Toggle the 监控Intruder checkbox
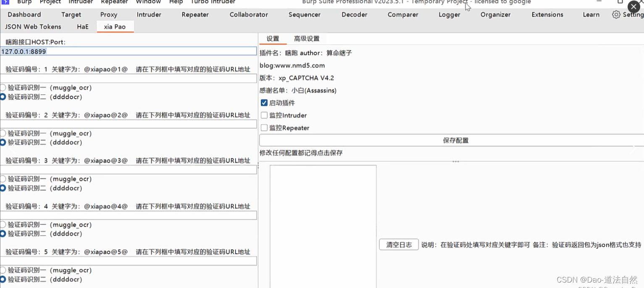644x288 pixels. click(264, 115)
